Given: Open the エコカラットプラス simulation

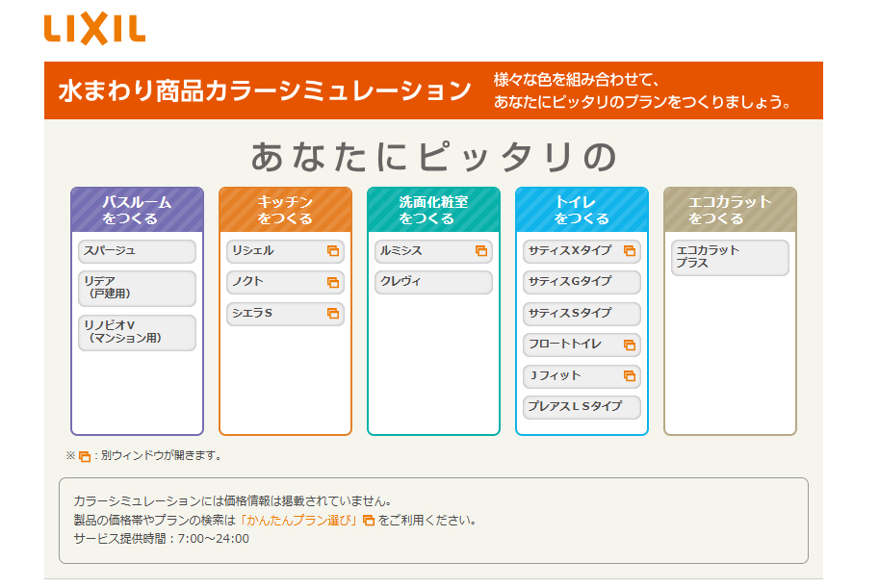Looking at the screenshot, I should (x=730, y=257).
